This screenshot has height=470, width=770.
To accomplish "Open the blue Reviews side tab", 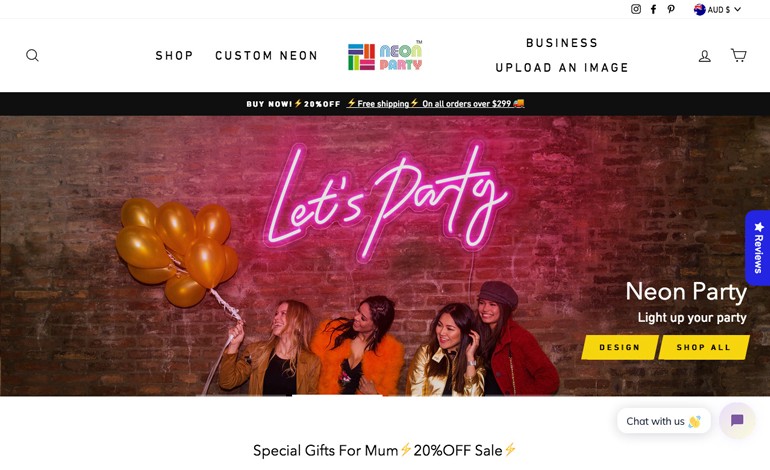I will click(758, 248).
